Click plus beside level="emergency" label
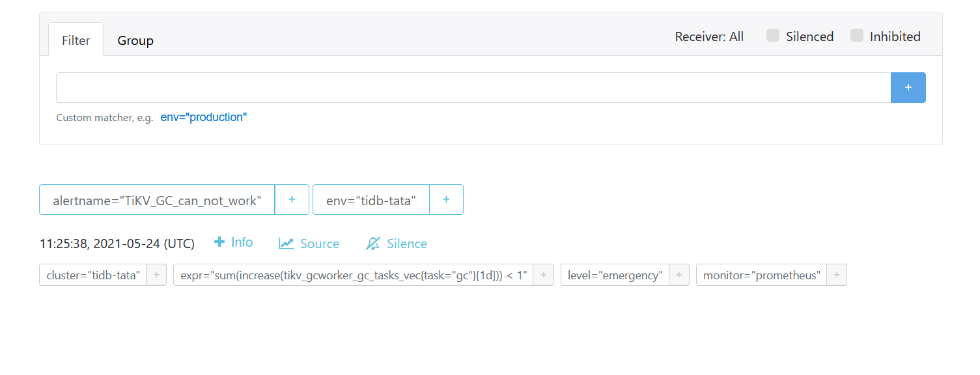Viewport: 980px width, 375px height. (x=679, y=275)
